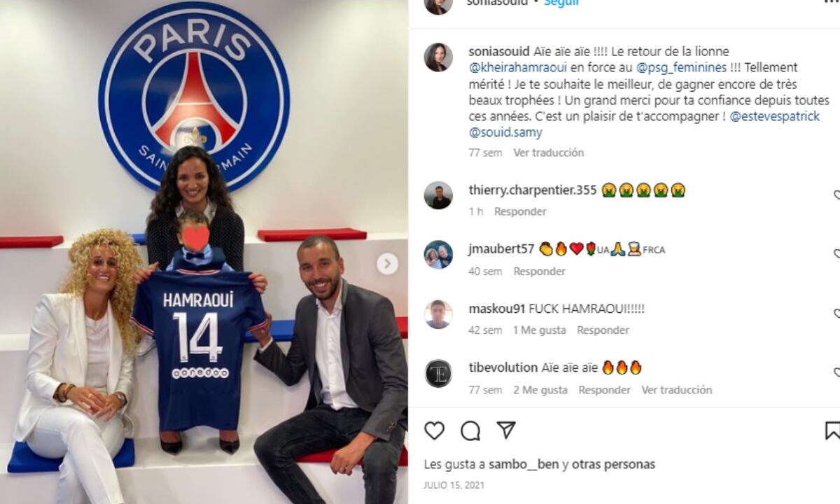Viewport: 840px width, 504px height.
Task: Follow soniasouid with the Seguir button
Action: click(561, 3)
